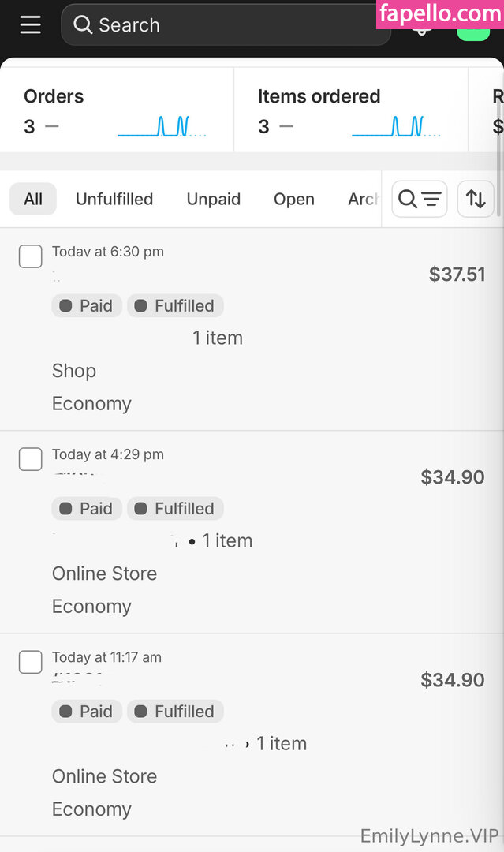Click the Items ordered sparkline chart
The height and width of the screenshot is (852, 504).
(x=396, y=126)
